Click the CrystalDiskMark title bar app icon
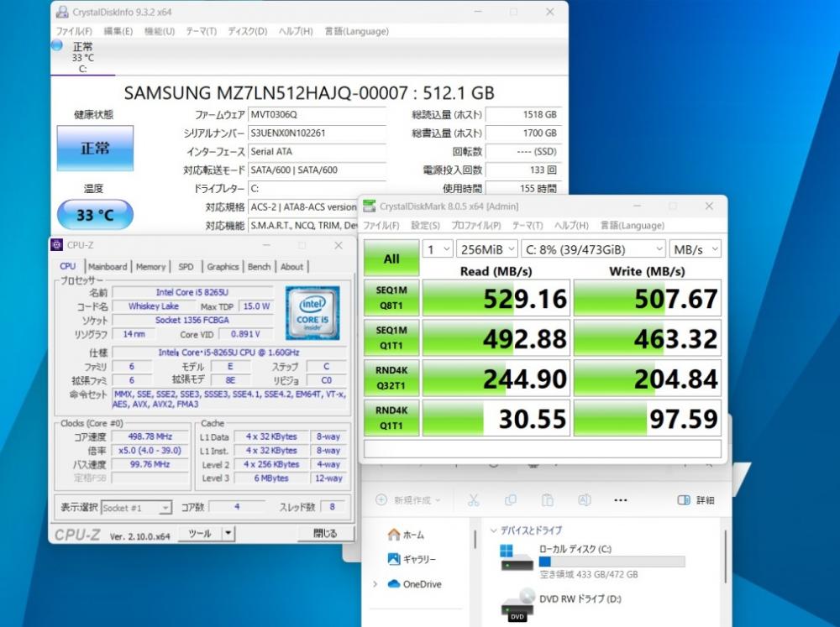The height and width of the screenshot is (627, 840). (369, 206)
